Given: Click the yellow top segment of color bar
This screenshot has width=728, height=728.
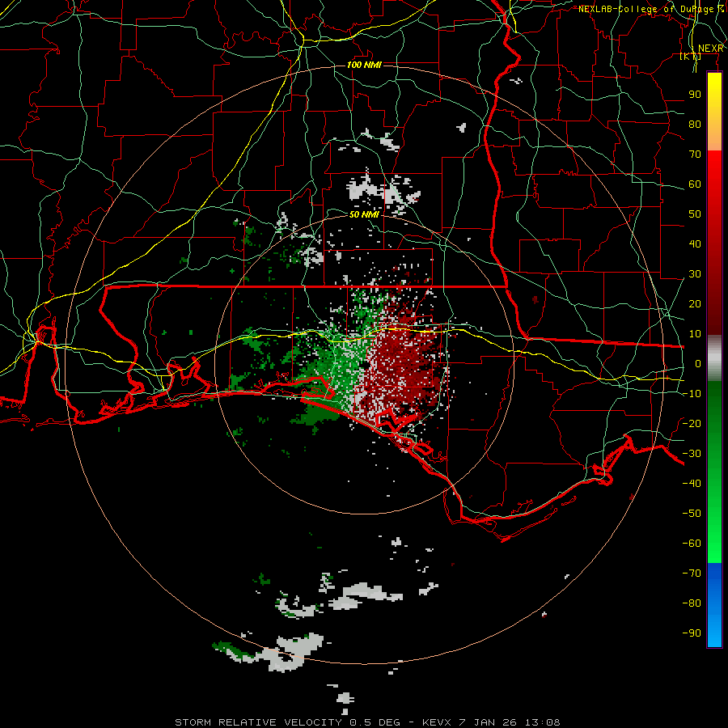Looking at the screenshot, I should (x=714, y=112).
